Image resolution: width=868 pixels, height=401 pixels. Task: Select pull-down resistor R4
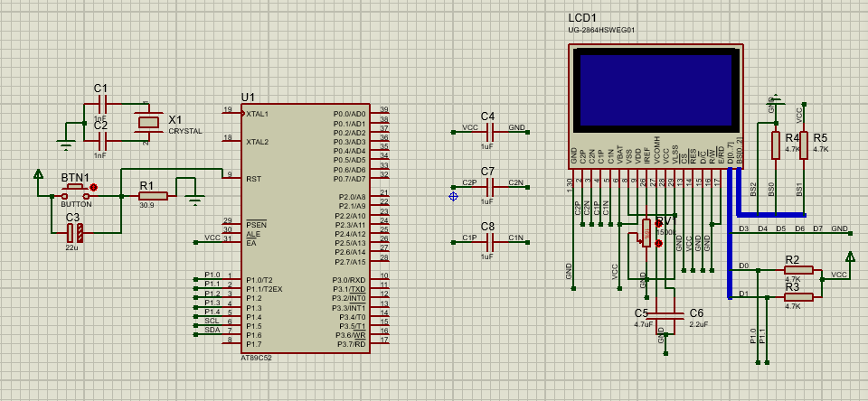click(x=776, y=145)
